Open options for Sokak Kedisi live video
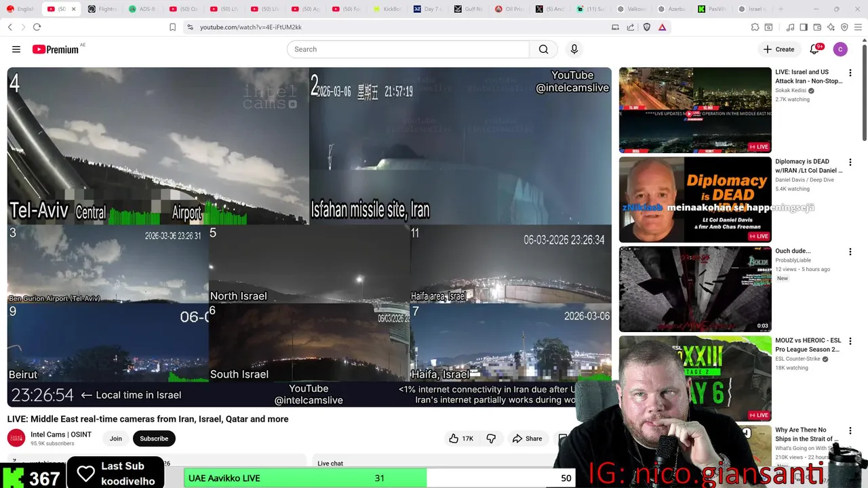The height and width of the screenshot is (488, 868). click(x=850, y=73)
